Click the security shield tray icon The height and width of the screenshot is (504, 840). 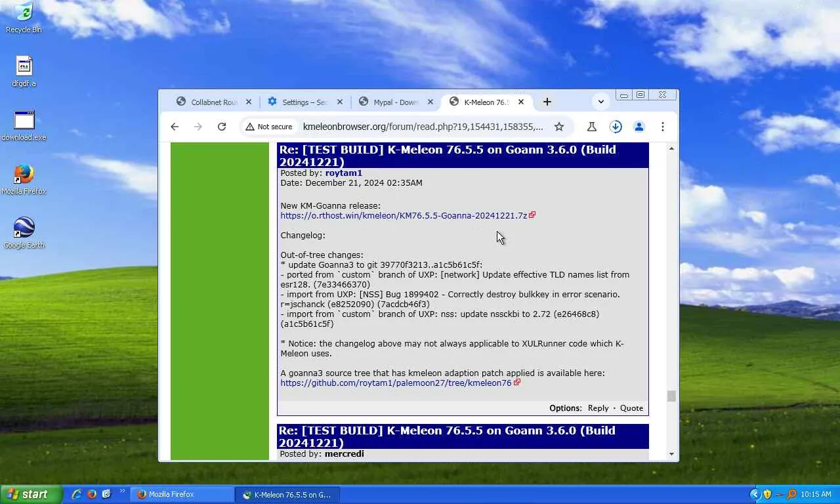click(766, 494)
